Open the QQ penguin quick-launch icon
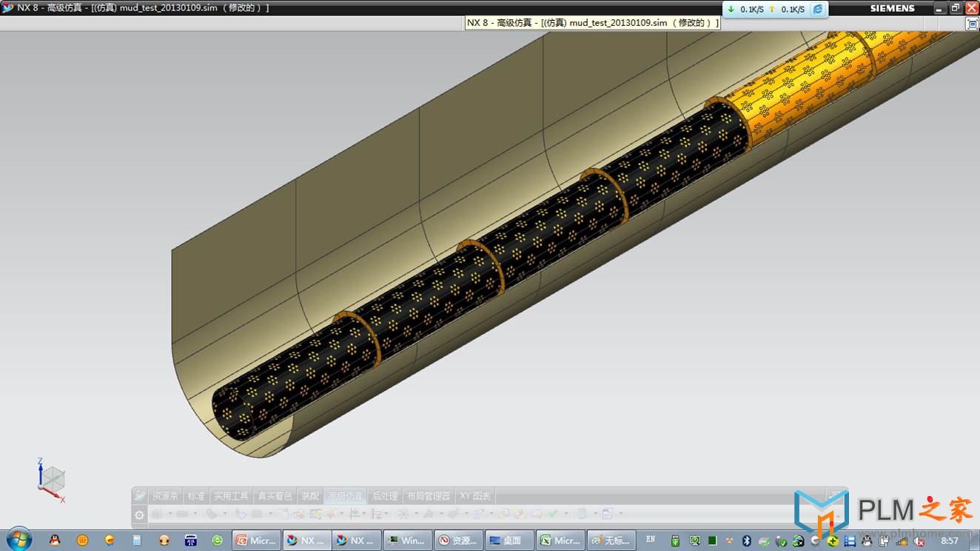Screen dimensions: 980x551 (x=55, y=541)
